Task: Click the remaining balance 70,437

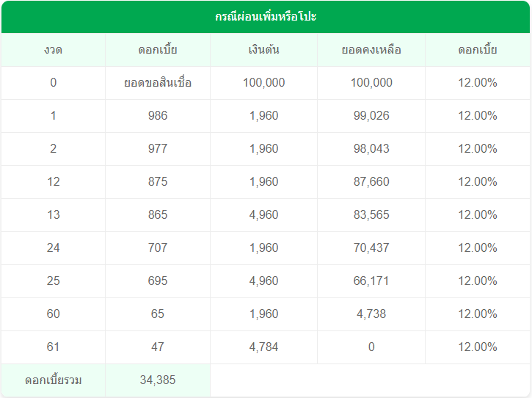Action: click(371, 248)
